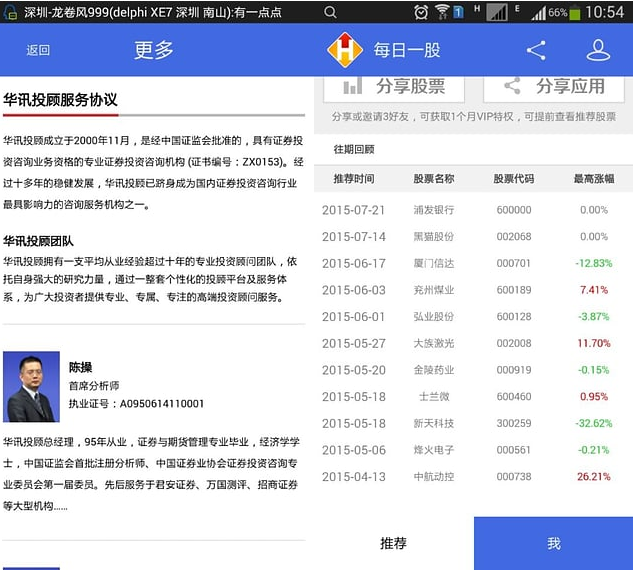The height and width of the screenshot is (572, 633).
Task: Tap the 华讯投顾团队 heading
Action: coord(38,241)
